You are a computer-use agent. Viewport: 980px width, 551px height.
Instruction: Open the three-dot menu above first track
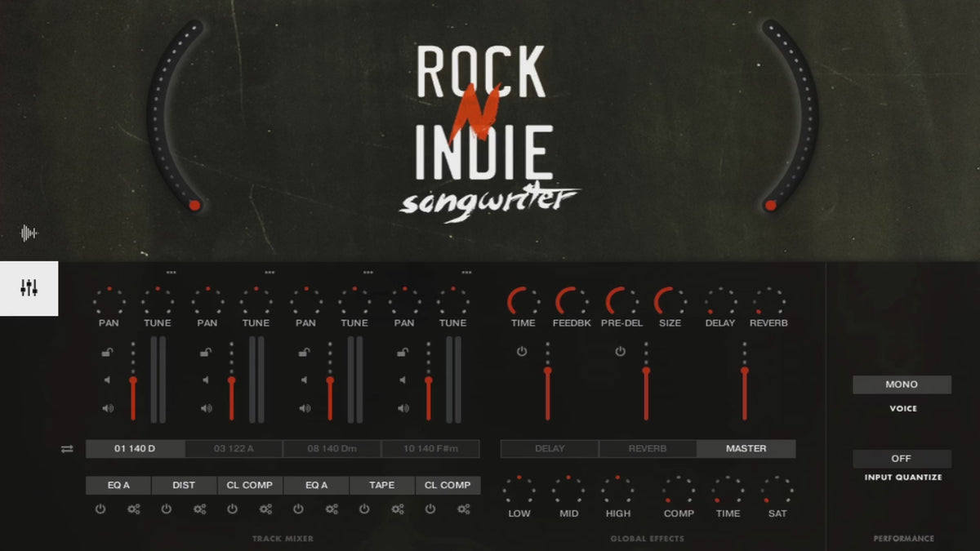coord(171,273)
